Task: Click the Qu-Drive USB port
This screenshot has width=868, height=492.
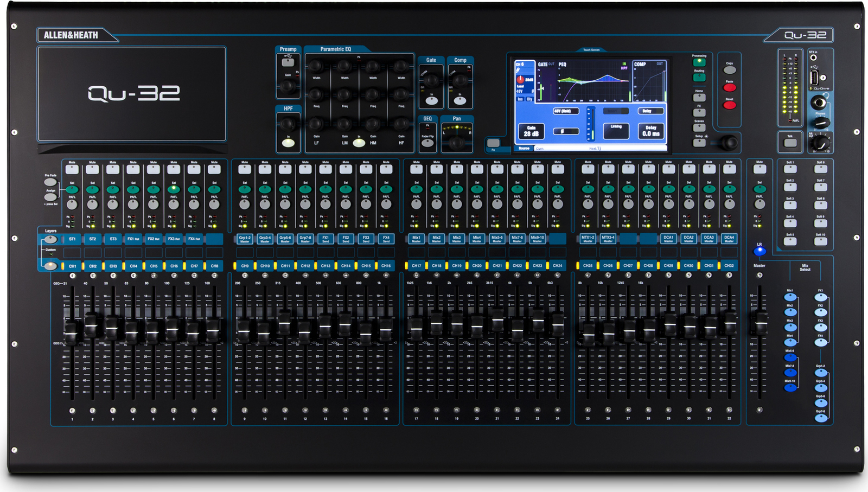Action: [x=814, y=78]
